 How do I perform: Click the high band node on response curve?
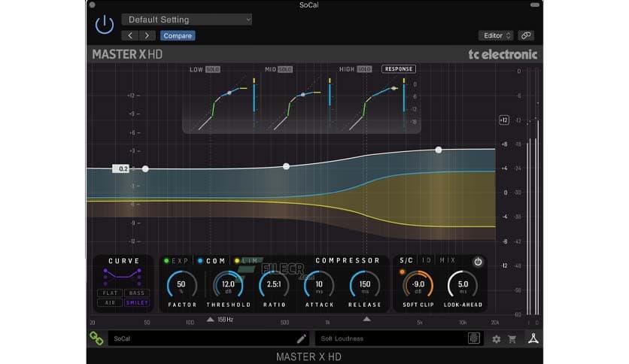click(x=439, y=150)
